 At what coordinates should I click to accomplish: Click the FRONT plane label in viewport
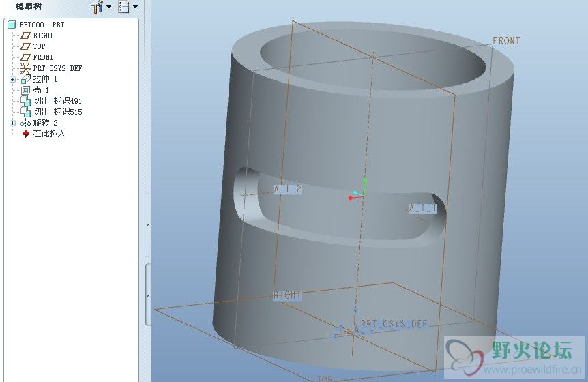click(x=506, y=40)
